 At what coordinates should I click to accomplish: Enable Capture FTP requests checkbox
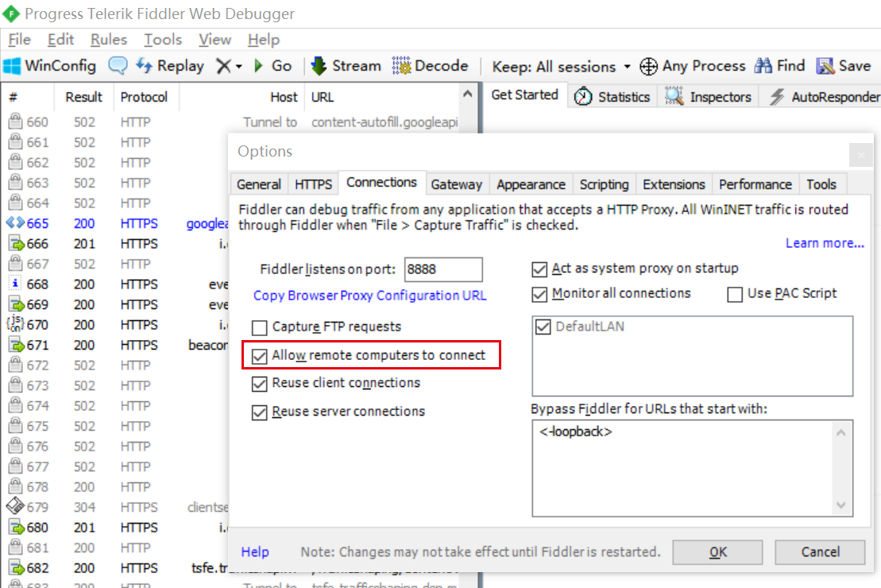[x=259, y=327]
